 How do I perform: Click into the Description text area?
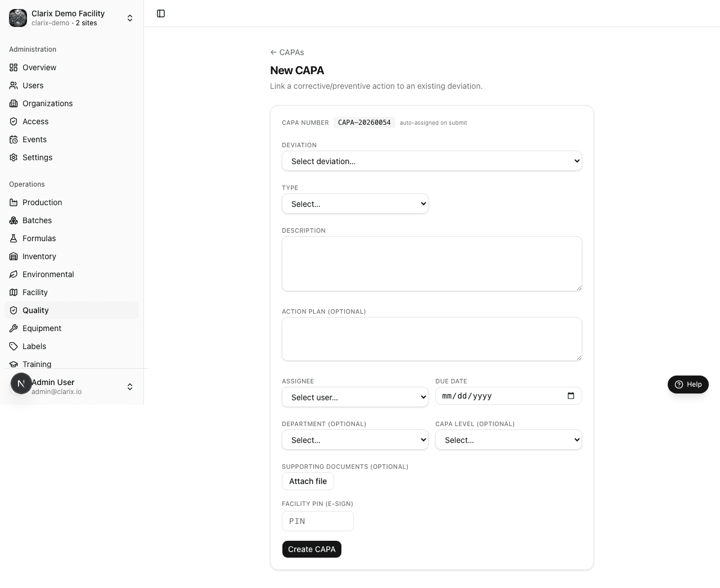(x=432, y=264)
